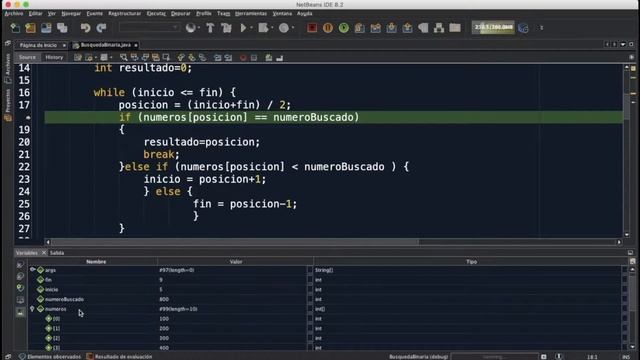Image resolution: width=640 pixels, height=360 pixels.
Task: Open the Herramientas menu
Action: (251, 13)
